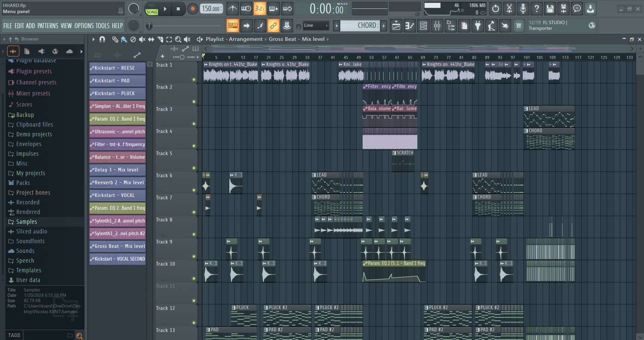Click the undo history icon
Image resolution: width=644 pixels, height=340 pixels.
[x=495, y=8]
